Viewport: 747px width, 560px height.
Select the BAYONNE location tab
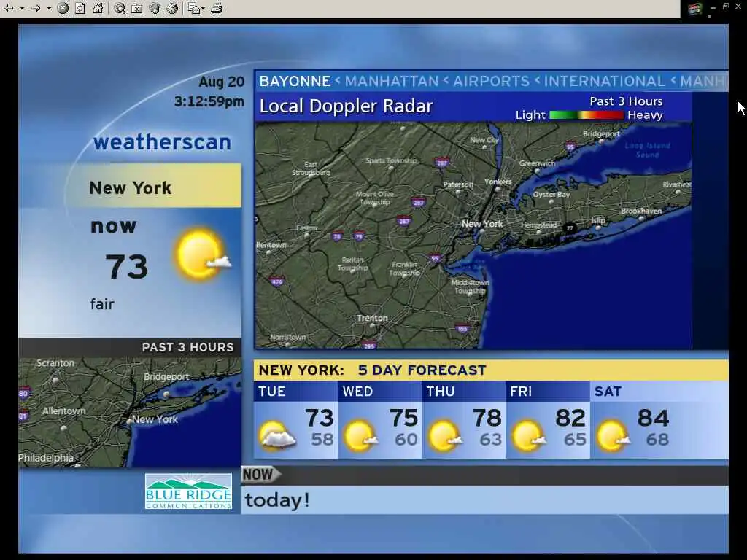pyautogui.click(x=295, y=82)
